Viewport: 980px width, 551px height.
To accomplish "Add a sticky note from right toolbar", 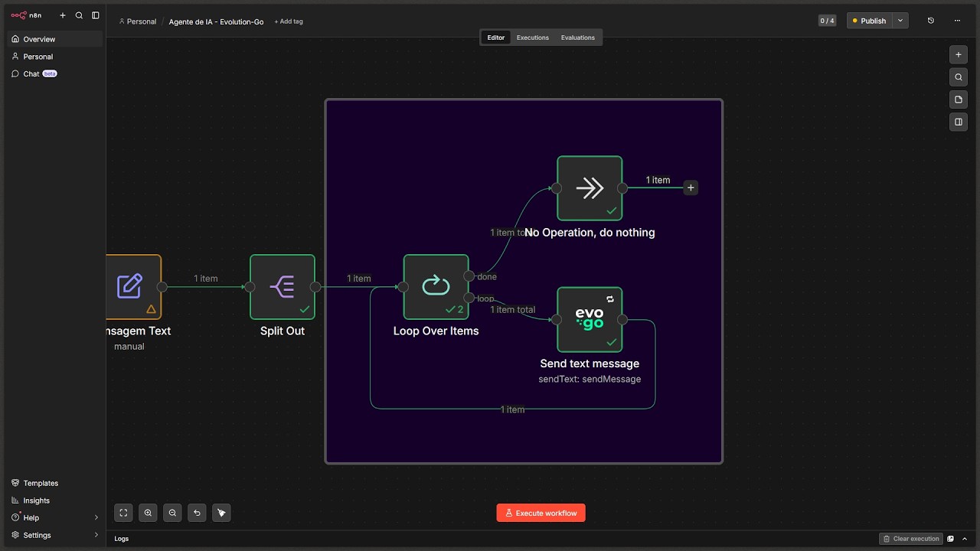I will 959,99.
